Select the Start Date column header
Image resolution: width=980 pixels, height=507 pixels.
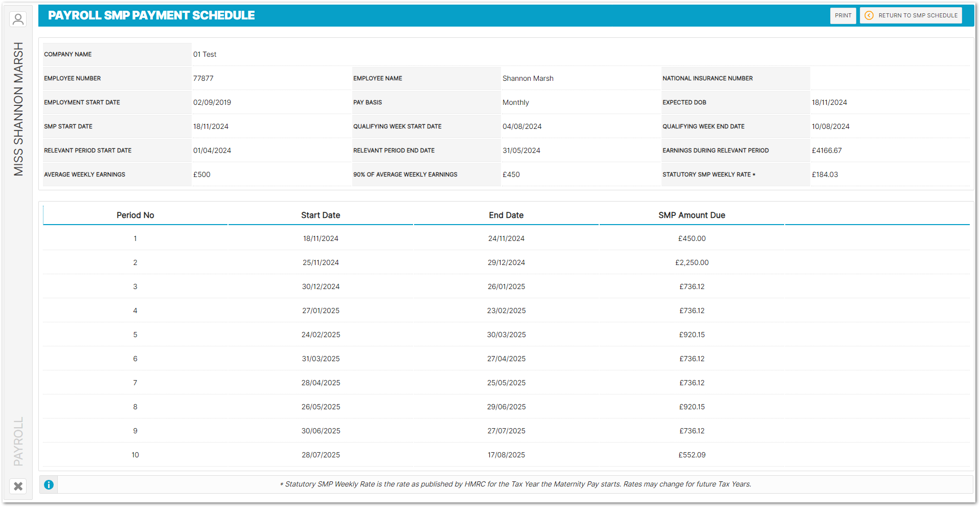tap(321, 215)
